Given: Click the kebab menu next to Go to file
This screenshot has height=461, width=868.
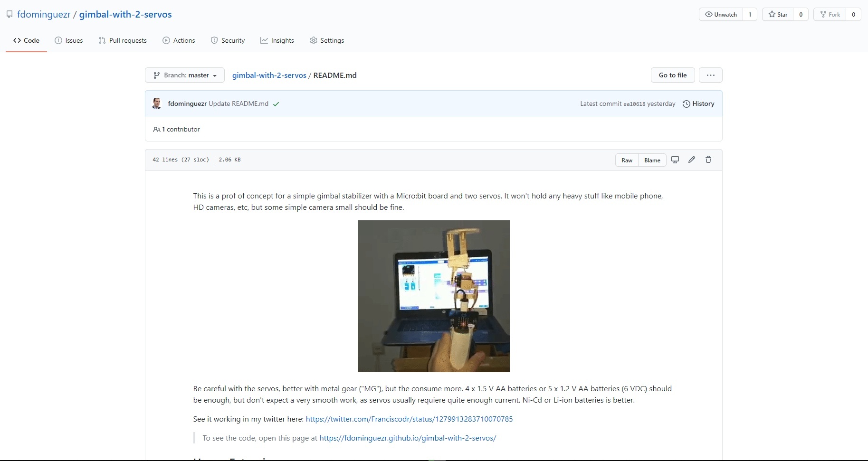Looking at the screenshot, I should tap(710, 75).
